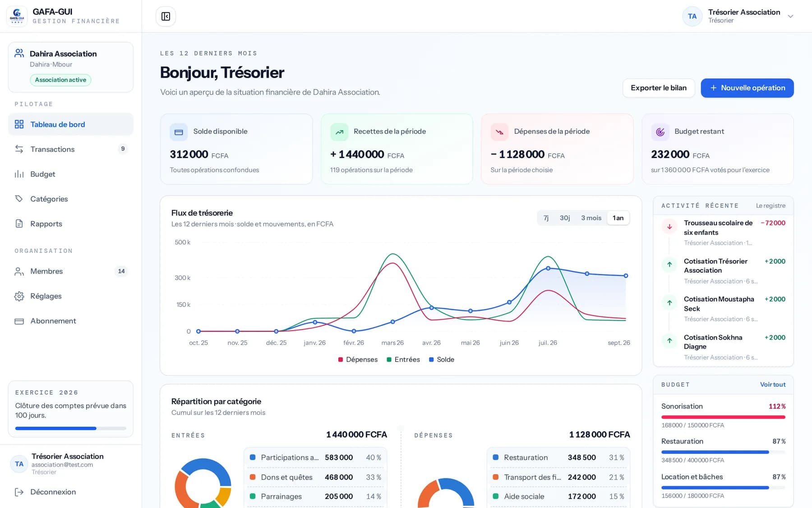Click the Recettes de la période trend icon

click(x=339, y=132)
